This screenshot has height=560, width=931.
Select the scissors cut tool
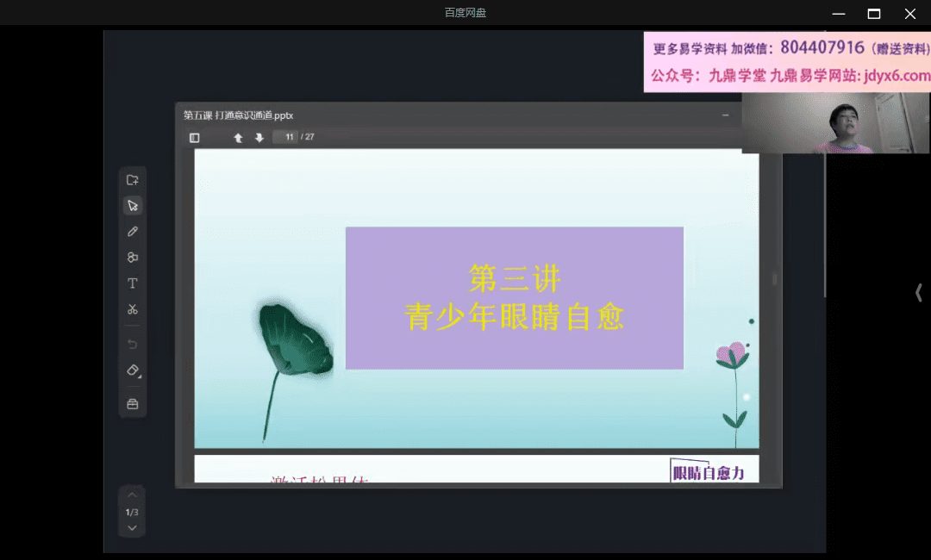click(x=132, y=309)
